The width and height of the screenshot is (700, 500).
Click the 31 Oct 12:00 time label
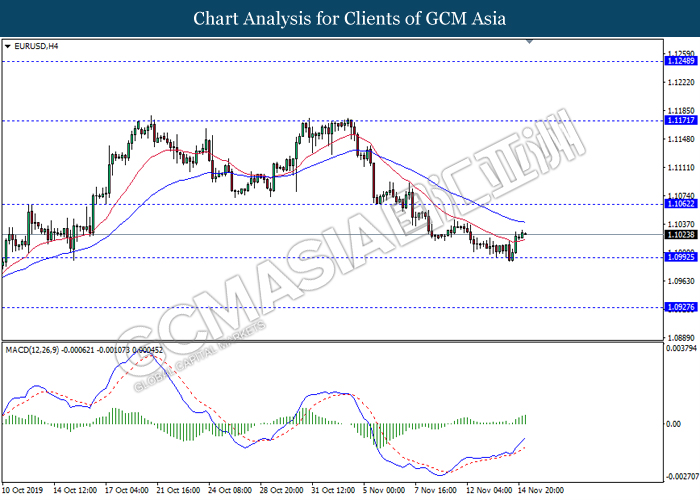click(333, 490)
